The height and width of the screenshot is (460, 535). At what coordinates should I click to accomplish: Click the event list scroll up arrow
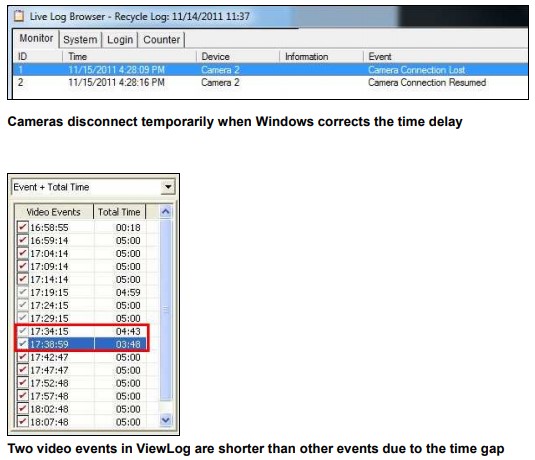165,212
